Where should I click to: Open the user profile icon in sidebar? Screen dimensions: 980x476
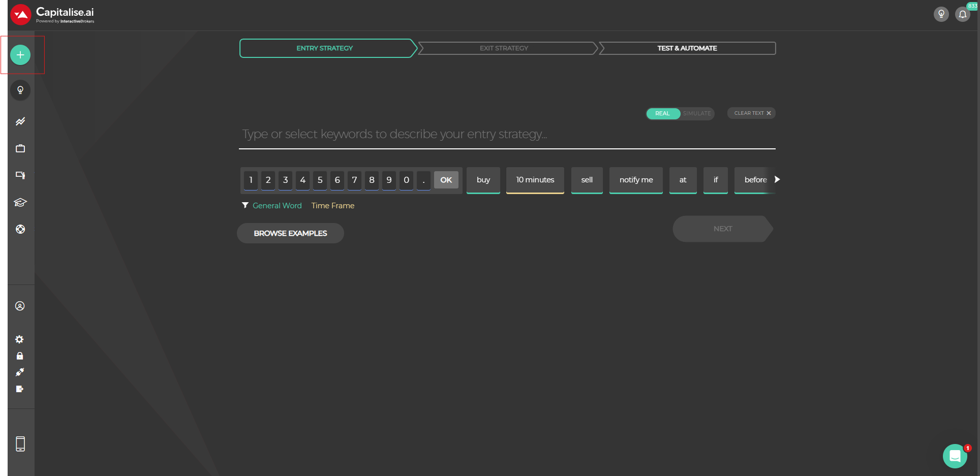tap(20, 306)
